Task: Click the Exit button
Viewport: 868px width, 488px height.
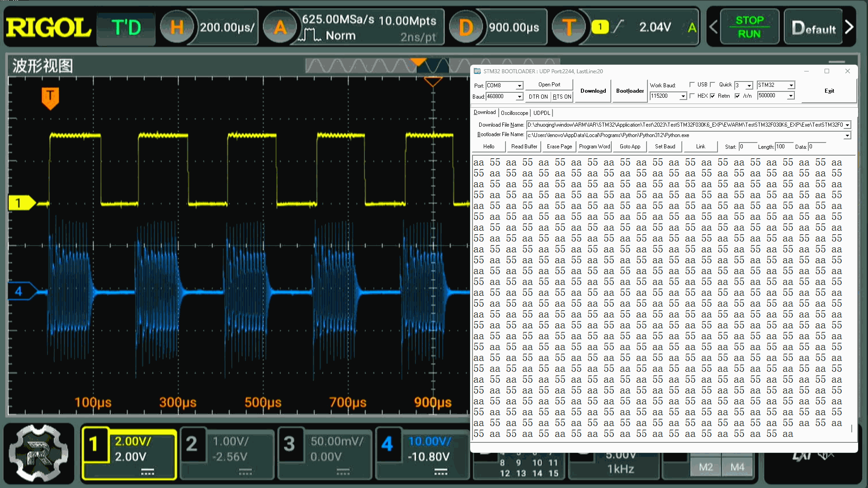Action: [829, 91]
